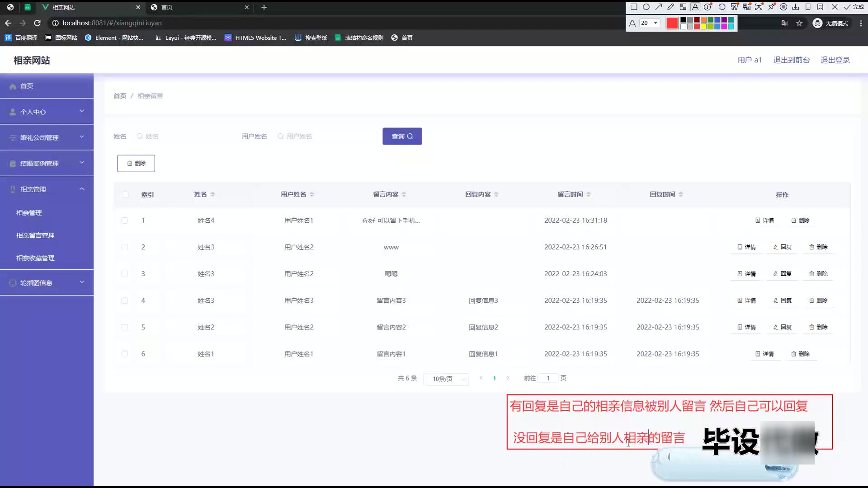Click the 查询 search button

click(x=402, y=136)
